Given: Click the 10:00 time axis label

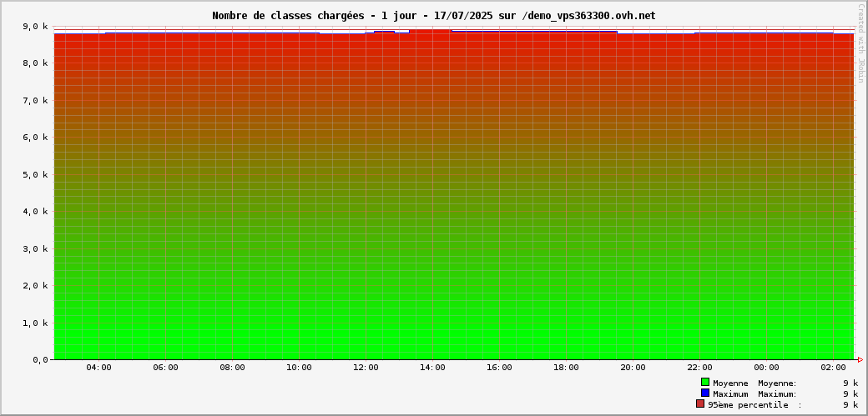Looking at the screenshot, I should point(299,368).
